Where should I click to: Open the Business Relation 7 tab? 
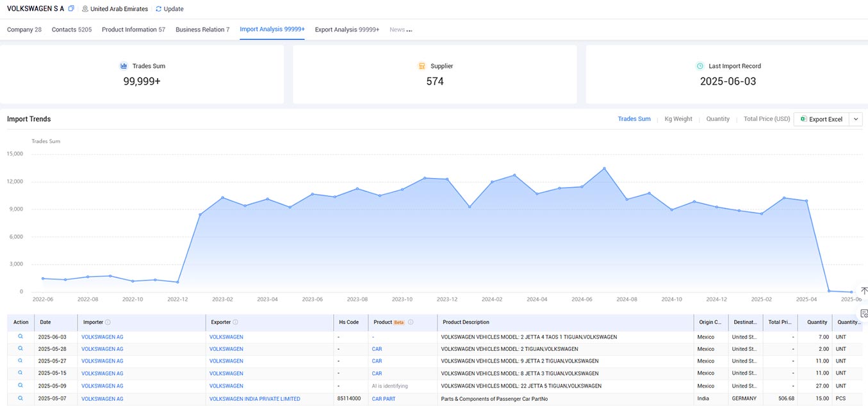202,29
